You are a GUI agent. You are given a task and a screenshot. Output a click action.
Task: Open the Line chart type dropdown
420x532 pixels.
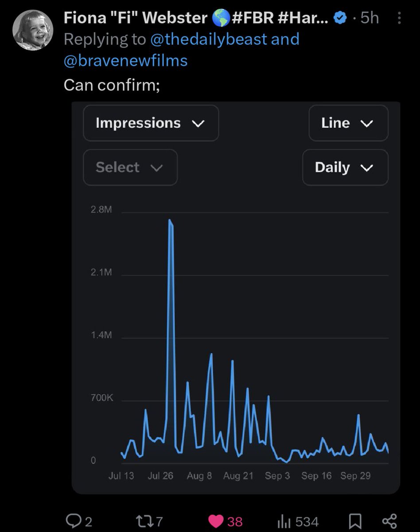[x=348, y=123]
